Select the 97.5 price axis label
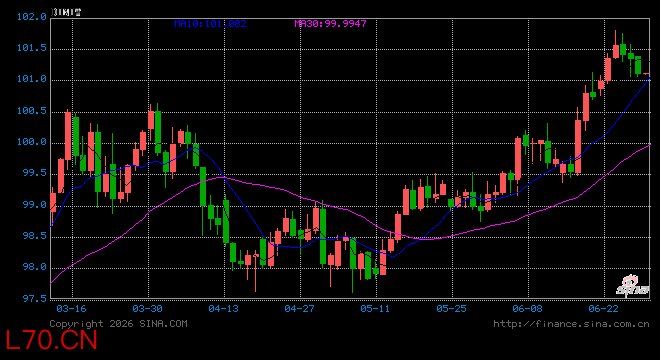 tap(35, 299)
